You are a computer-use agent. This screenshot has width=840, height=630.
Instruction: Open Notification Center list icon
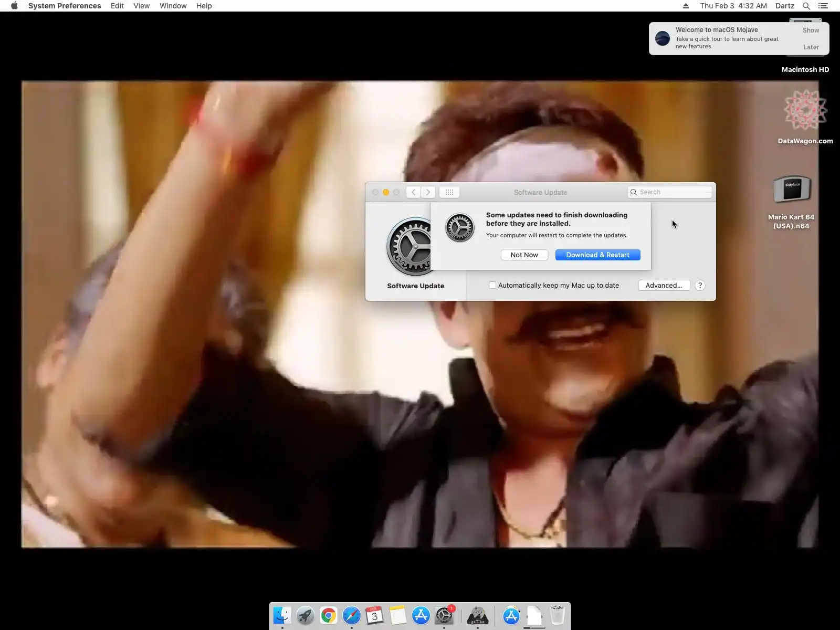point(823,6)
